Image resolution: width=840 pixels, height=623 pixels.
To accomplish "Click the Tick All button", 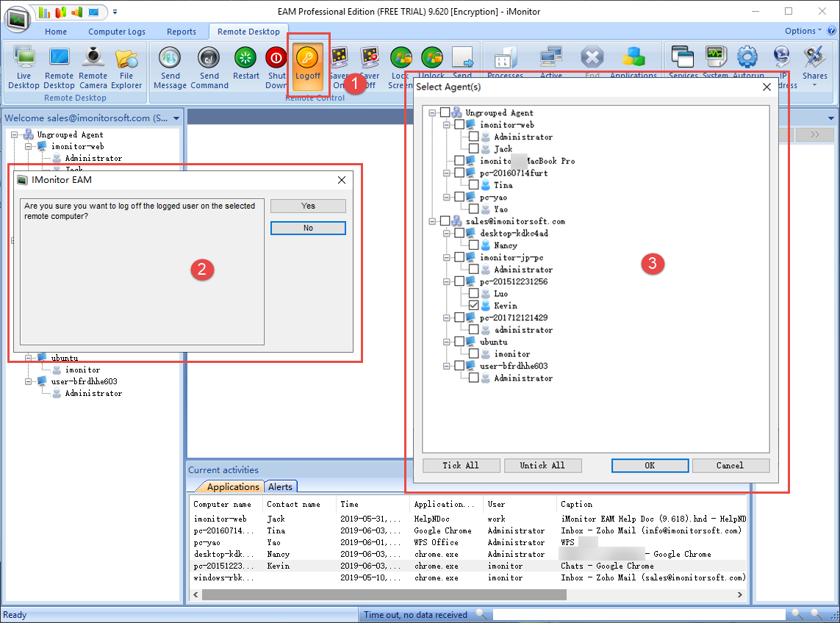I will (x=462, y=466).
